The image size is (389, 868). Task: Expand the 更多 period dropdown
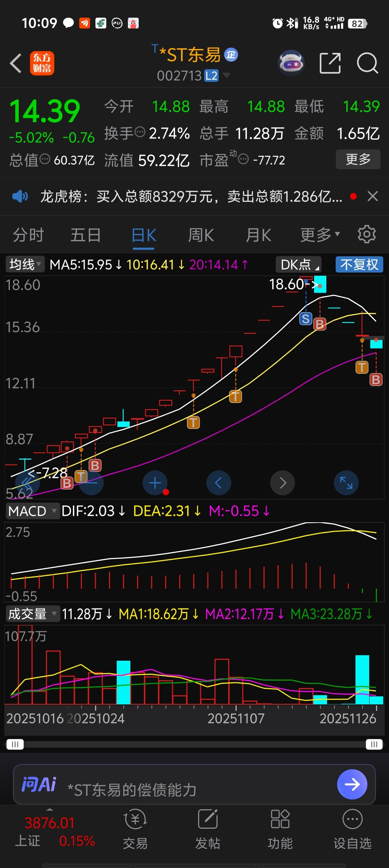click(x=320, y=235)
